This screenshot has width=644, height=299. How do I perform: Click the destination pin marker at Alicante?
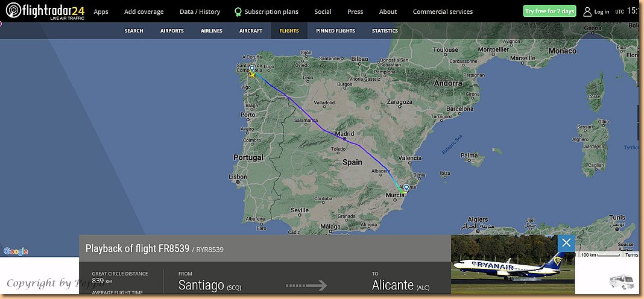click(x=406, y=187)
